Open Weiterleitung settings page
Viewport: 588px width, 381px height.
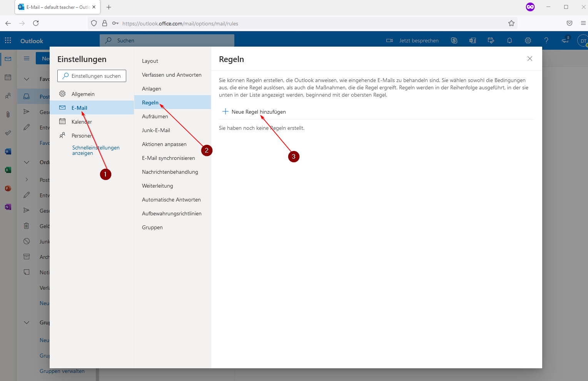(157, 186)
